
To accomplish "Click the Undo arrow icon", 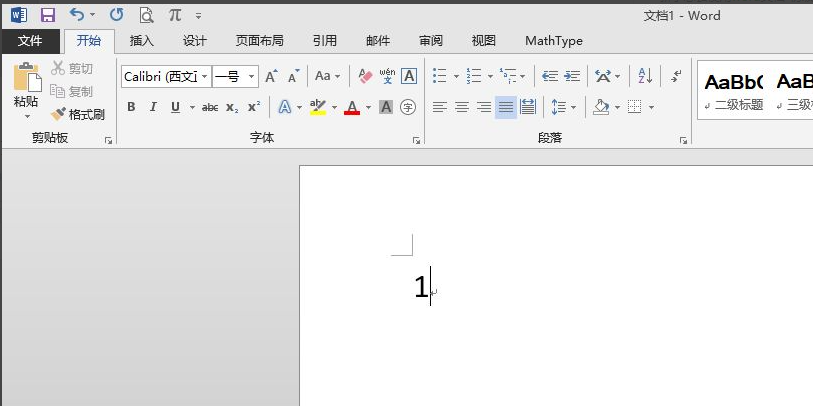I will point(77,15).
